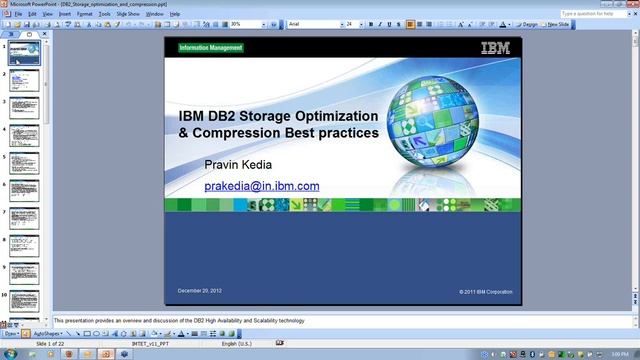
Task: Select slide 8 thumbnail
Action: [x=24, y=246]
